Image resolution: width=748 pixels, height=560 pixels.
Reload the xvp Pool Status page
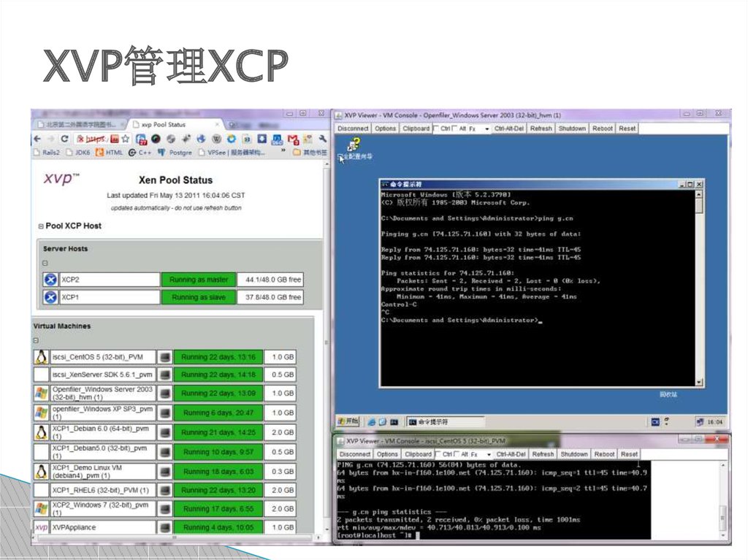64,139
